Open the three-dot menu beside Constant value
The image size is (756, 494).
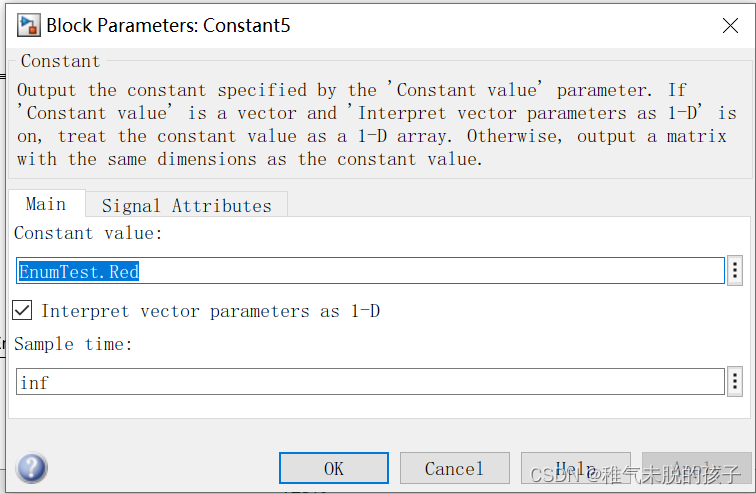coord(736,270)
